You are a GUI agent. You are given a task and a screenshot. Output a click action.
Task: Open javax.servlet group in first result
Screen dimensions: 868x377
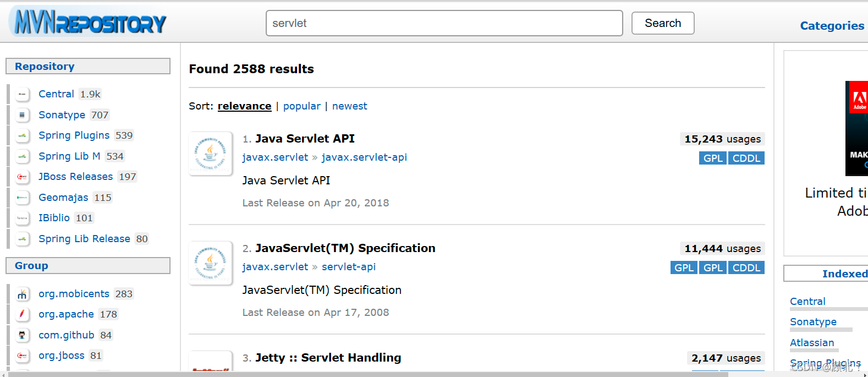coord(275,157)
